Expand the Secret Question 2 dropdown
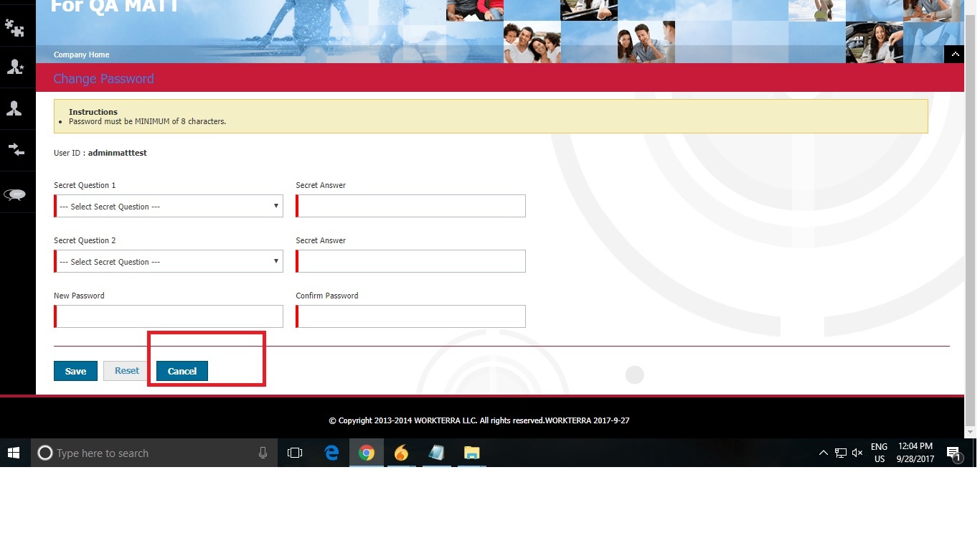The height and width of the screenshot is (551, 980). tap(169, 261)
